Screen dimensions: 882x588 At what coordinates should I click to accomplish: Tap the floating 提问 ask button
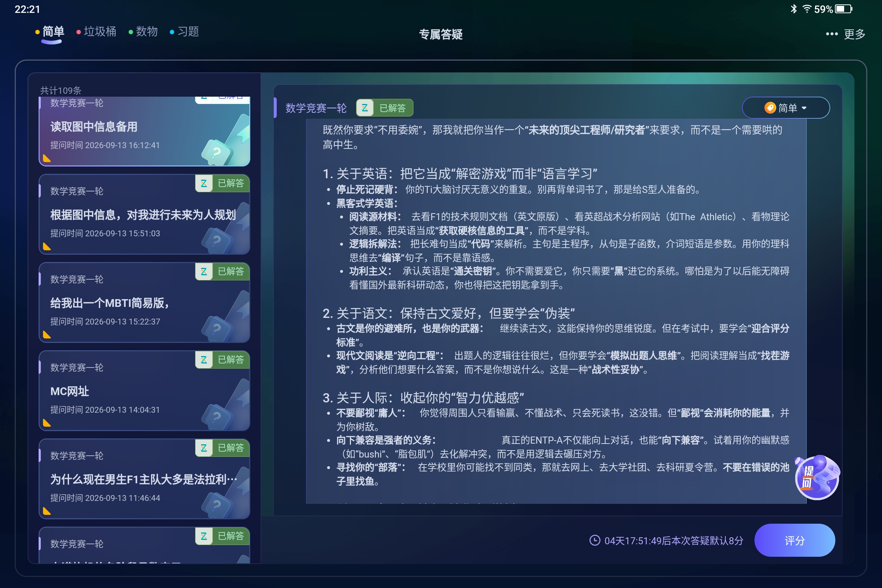(x=817, y=477)
